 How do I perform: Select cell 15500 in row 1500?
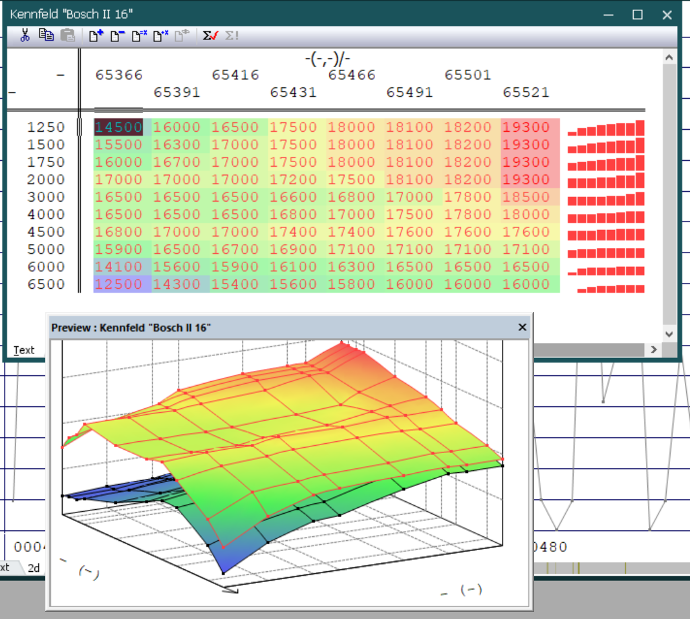[x=118, y=145]
